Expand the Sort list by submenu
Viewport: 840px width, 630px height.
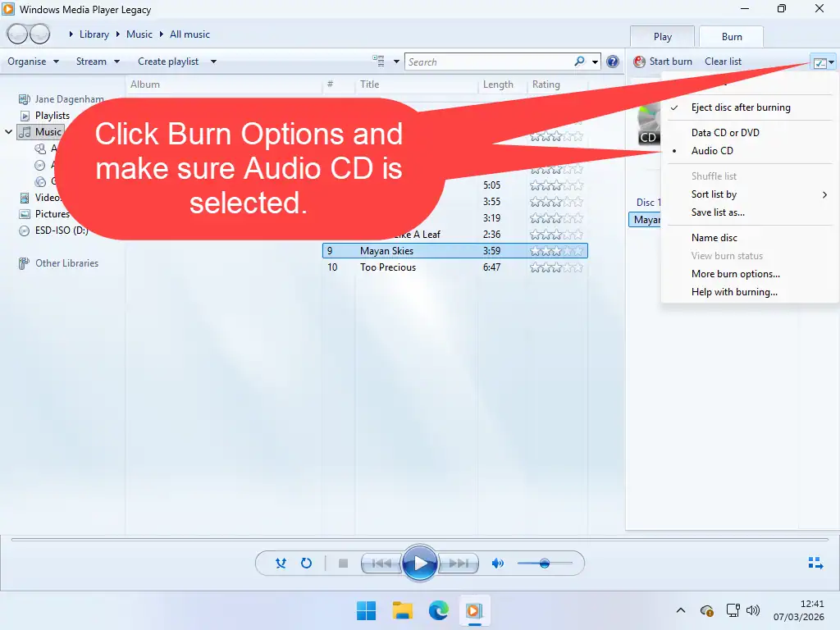coord(714,194)
